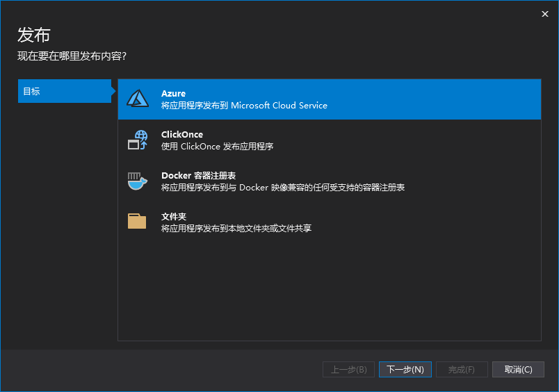Viewport: 559px width, 392px height.
Task: Click the 上一步(B) button
Action: [348, 370]
